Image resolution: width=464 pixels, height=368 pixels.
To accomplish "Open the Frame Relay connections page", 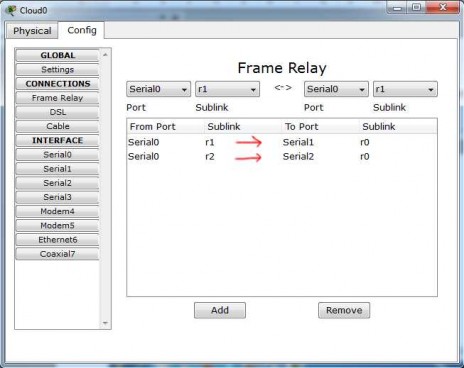I will click(57, 98).
